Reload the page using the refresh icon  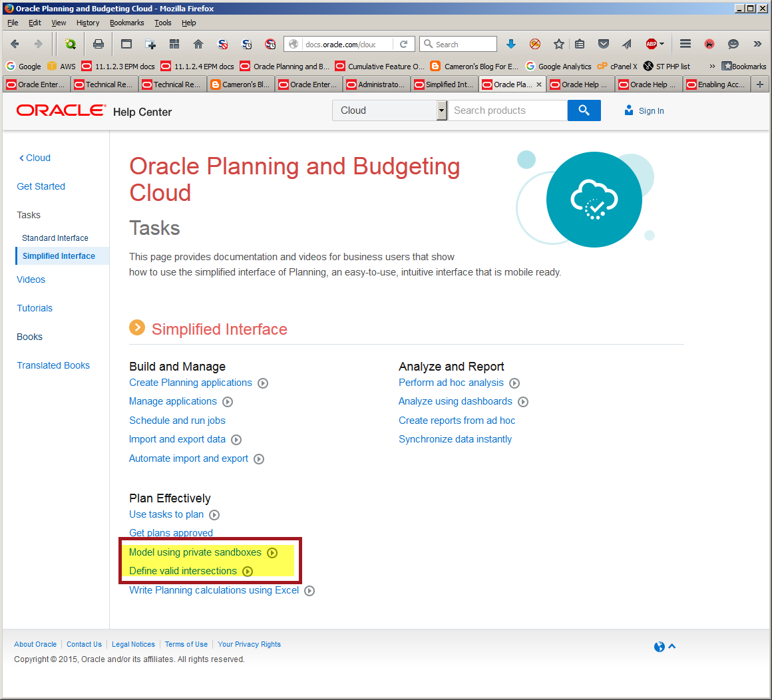(x=404, y=45)
